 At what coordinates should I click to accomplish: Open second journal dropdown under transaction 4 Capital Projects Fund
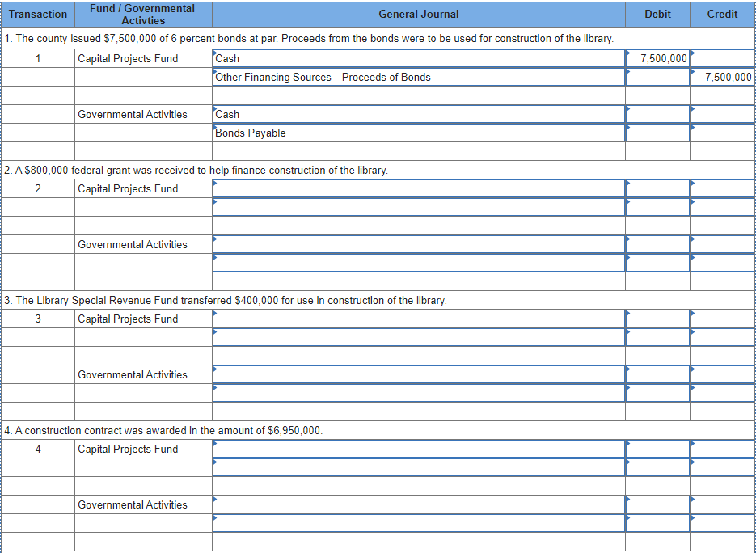[419, 467]
